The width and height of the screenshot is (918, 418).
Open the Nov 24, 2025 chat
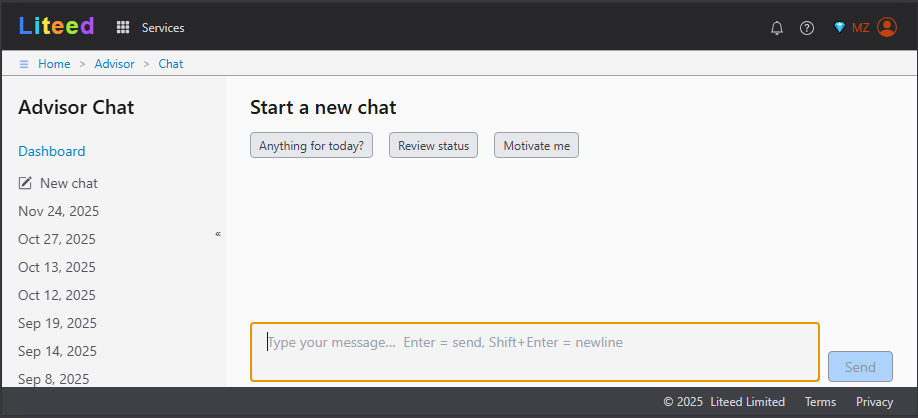click(x=58, y=211)
